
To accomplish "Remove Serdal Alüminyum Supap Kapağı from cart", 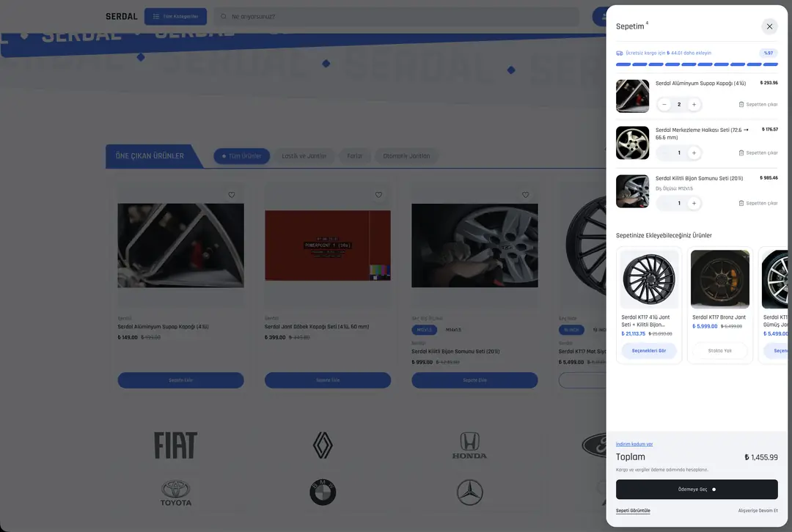I will tap(758, 105).
